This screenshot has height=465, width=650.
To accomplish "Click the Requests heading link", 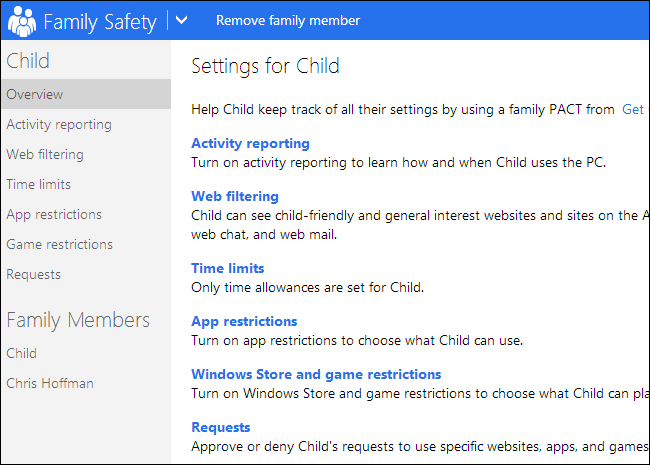I will (221, 427).
